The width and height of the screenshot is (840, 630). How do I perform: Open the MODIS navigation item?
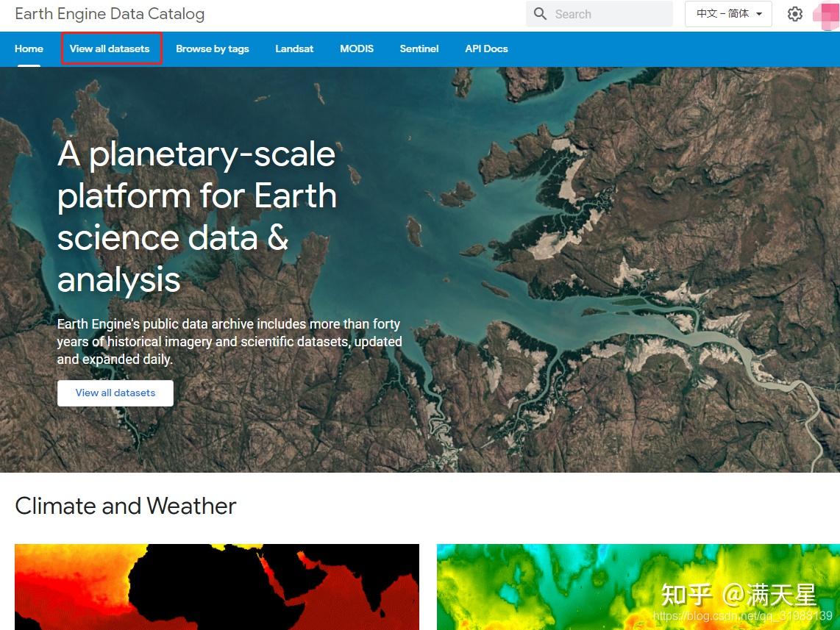356,49
